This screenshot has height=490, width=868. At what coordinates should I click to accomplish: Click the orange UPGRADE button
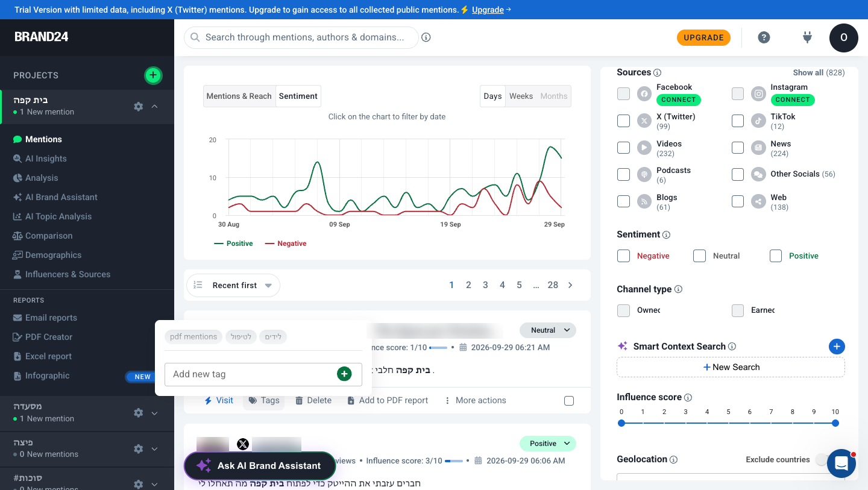pos(703,37)
